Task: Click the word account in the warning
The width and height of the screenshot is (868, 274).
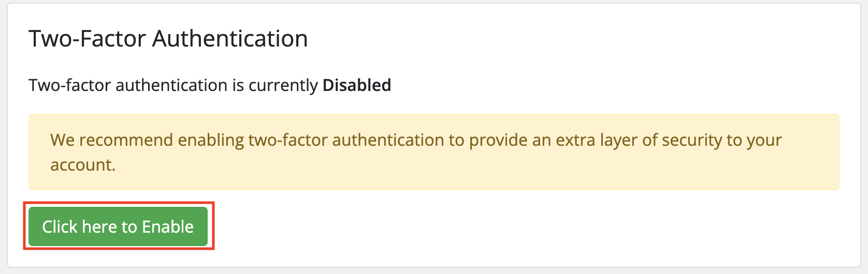Action: 82,165
